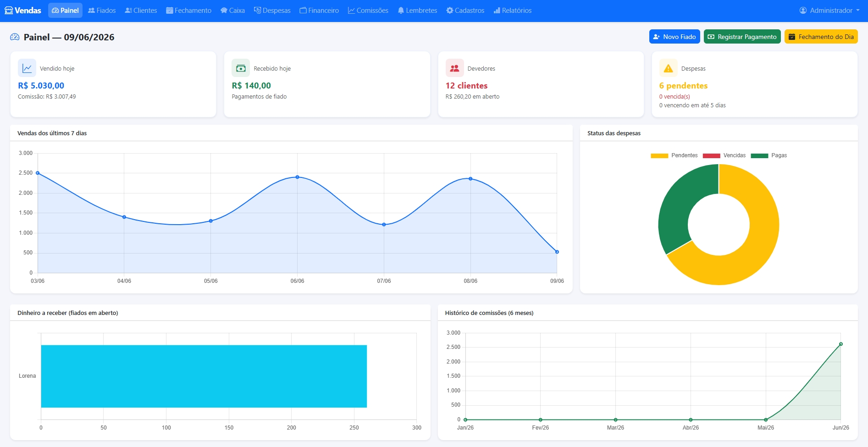Toggle the Vencidas legend swatch

pos(711,156)
